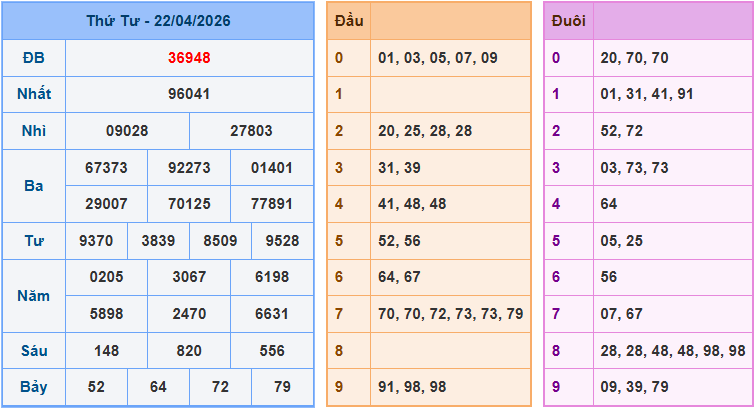The width and height of the screenshot is (756, 409).
Task: Click the Đuôi column header
Action: (568, 21)
